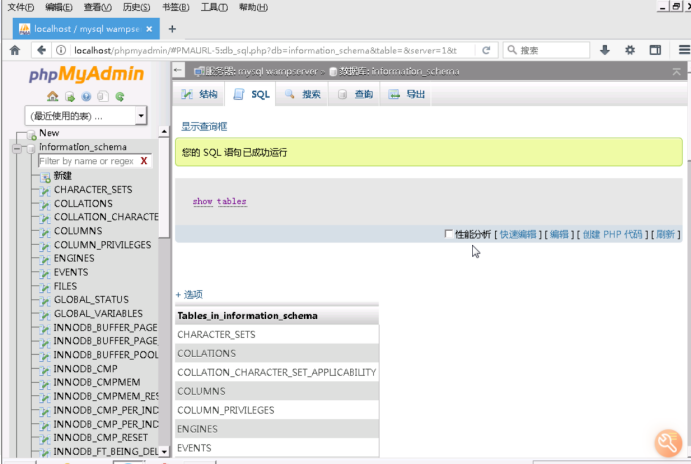Screen dimensions: 691x464
Task: Click the New database icon in tree
Action: pyautogui.click(x=31, y=134)
